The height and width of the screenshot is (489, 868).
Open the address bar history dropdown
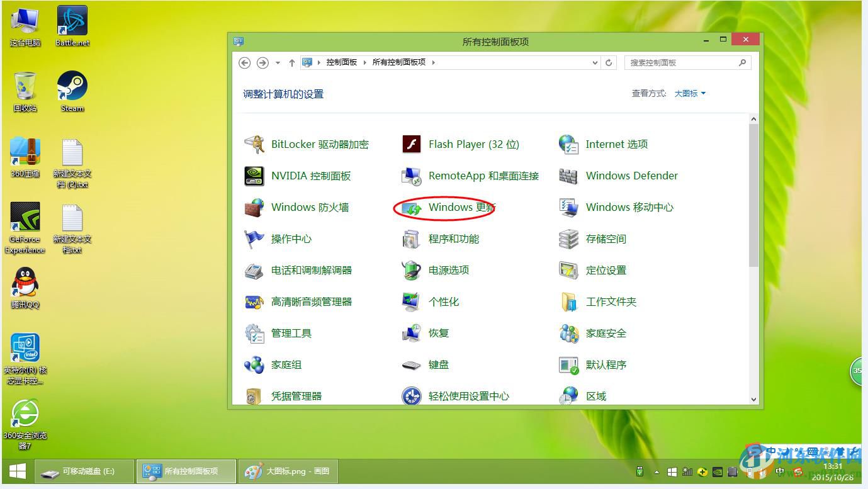(594, 62)
